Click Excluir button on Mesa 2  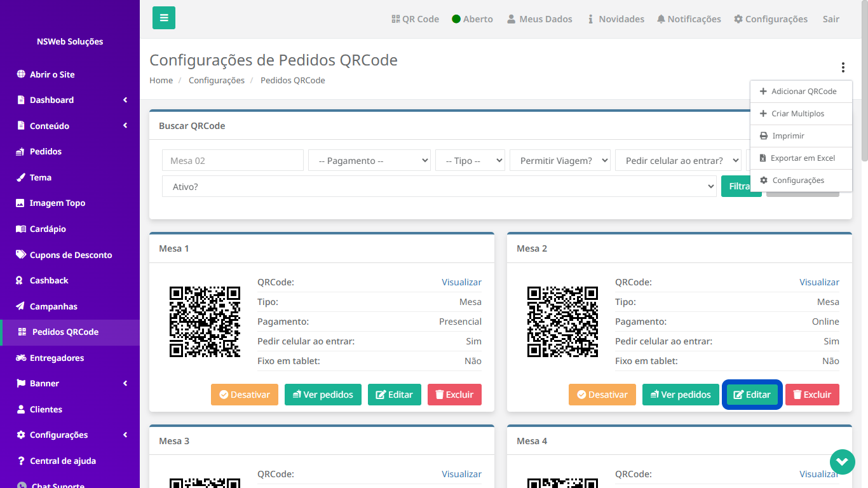(812, 395)
